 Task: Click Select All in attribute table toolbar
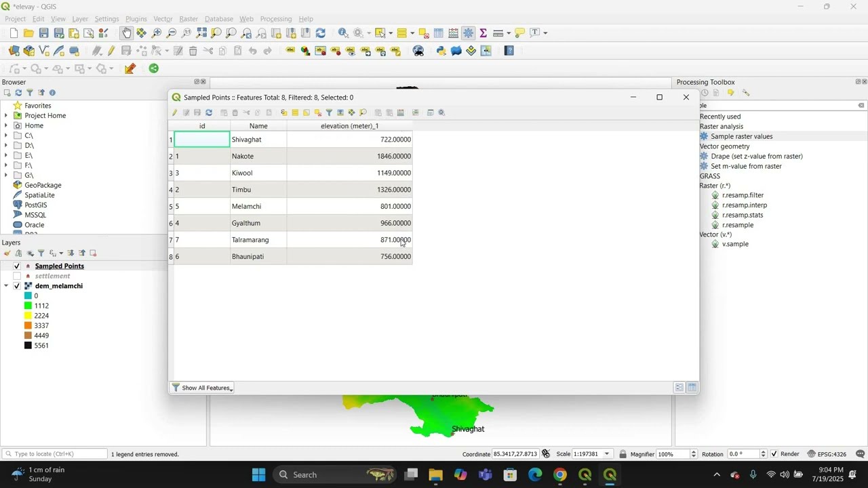[x=295, y=113]
